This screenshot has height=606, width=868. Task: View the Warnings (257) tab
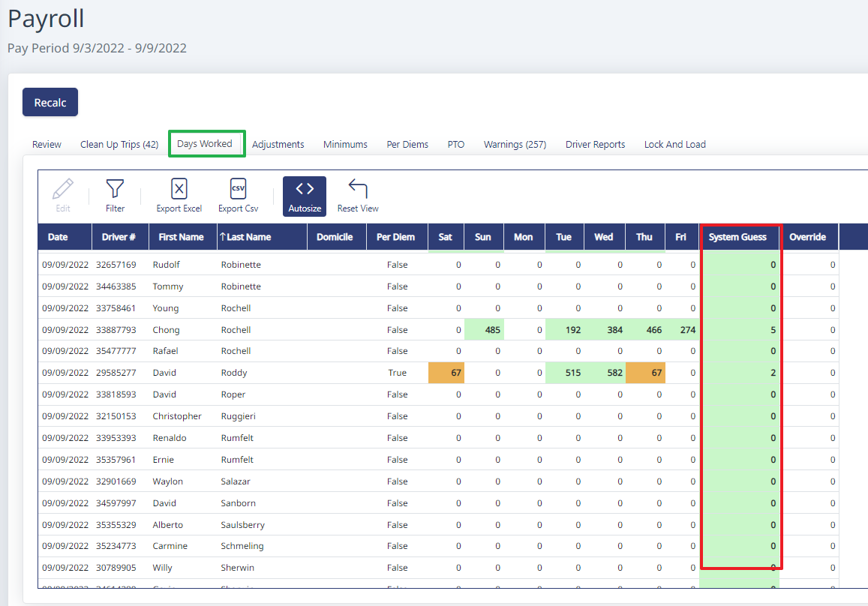point(515,145)
